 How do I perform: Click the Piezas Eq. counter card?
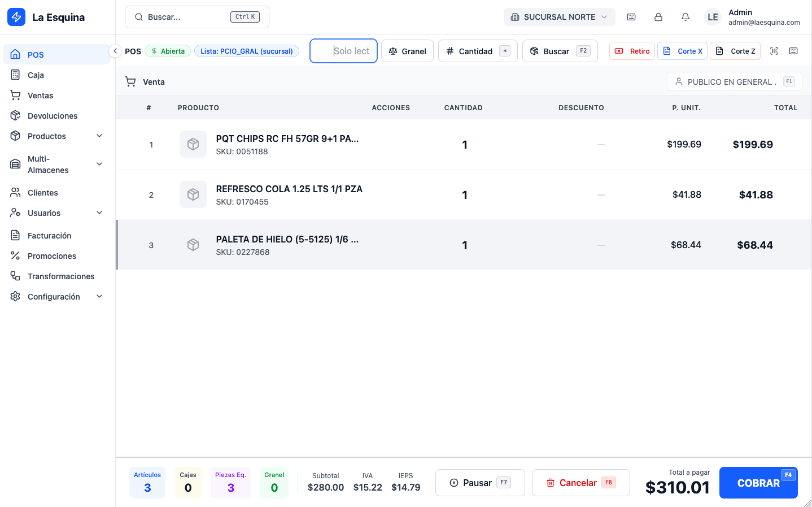230,483
